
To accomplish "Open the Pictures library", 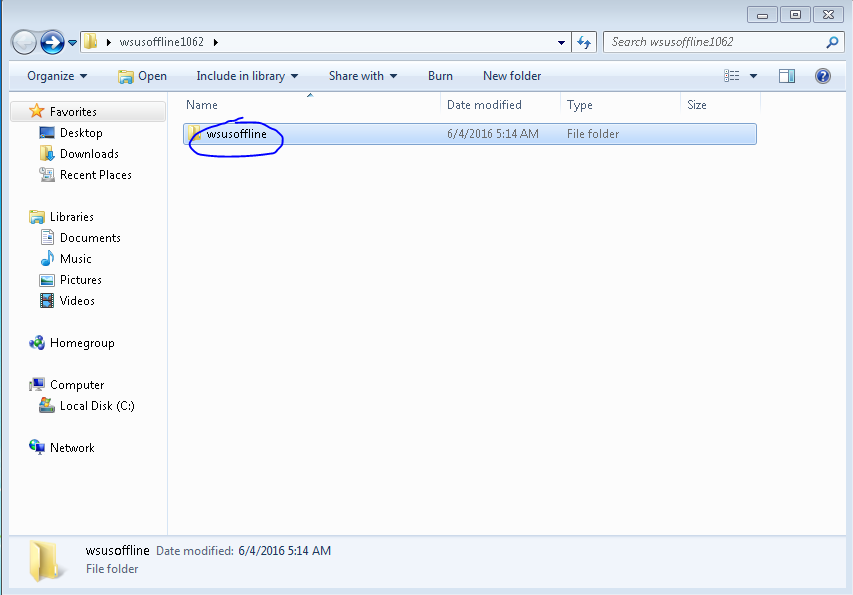I will (81, 280).
